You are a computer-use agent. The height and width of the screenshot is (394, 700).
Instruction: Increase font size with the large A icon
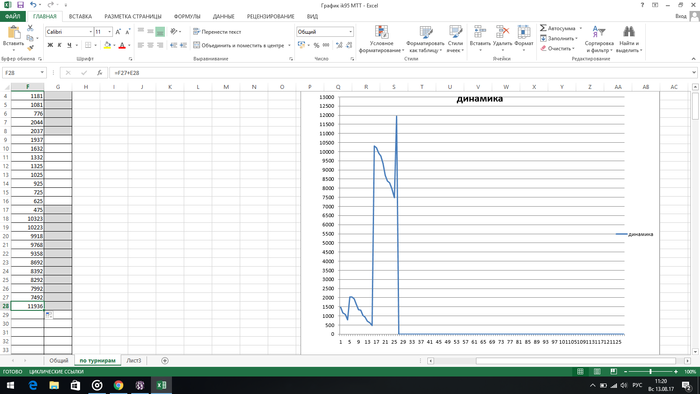coord(118,32)
